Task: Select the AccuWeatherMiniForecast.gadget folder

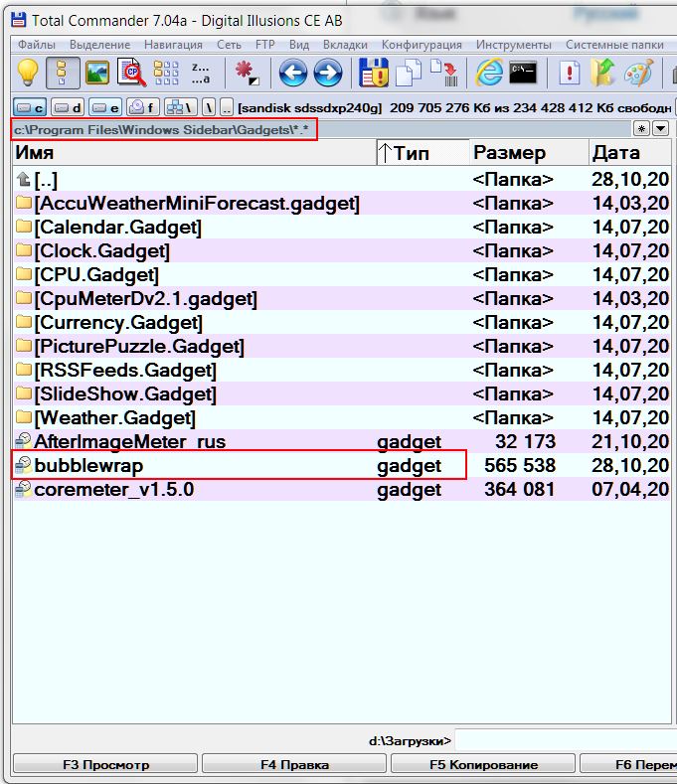Action: [341, 203]
